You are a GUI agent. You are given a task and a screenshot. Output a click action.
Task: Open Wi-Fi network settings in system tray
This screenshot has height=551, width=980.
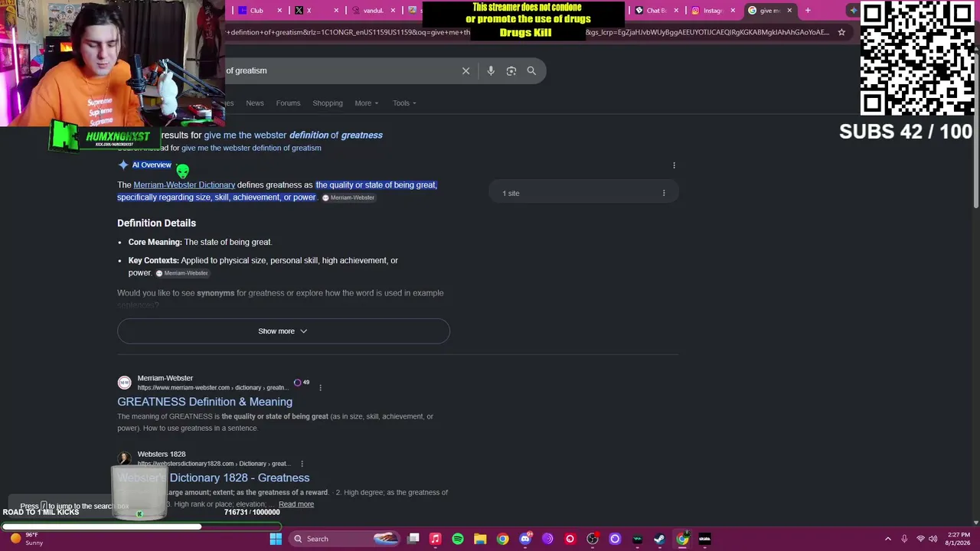[921, 539]
